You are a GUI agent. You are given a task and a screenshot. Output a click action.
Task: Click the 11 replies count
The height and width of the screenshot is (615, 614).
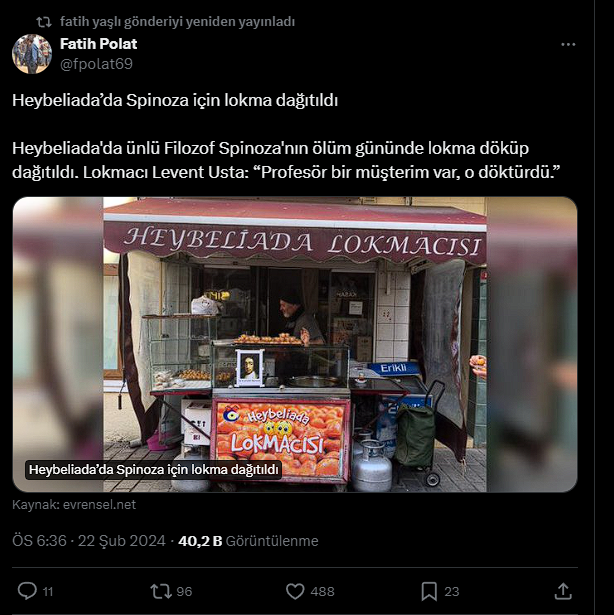48,591
